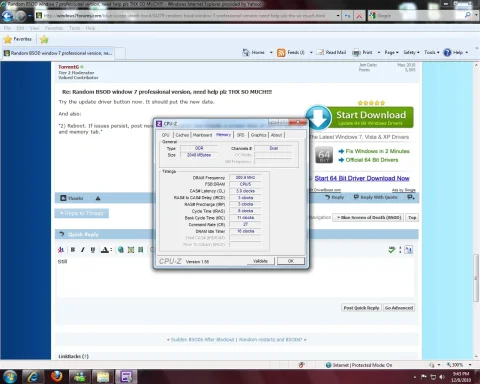
Task: Click the Thanks icon button on post
Action: (72, 198)
